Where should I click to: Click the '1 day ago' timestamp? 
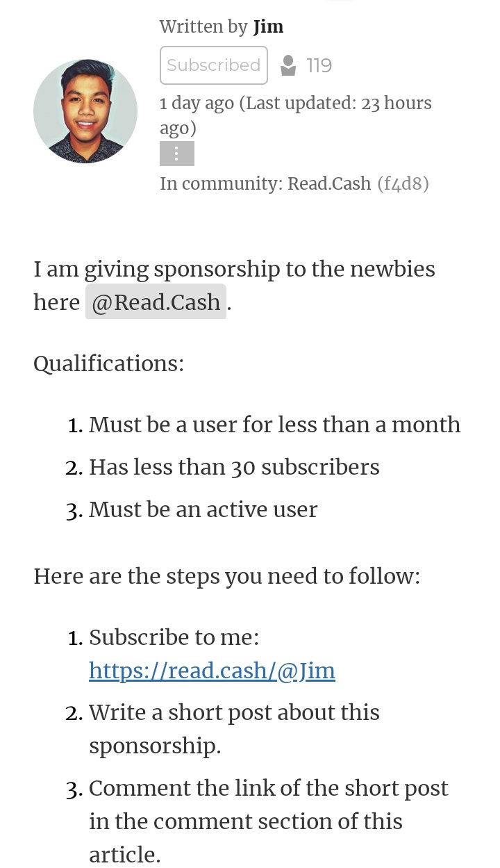pos(197,104)
